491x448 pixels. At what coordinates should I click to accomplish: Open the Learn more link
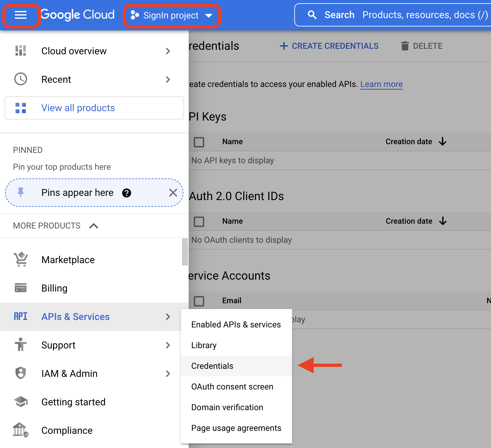click(x=381, y=84)
